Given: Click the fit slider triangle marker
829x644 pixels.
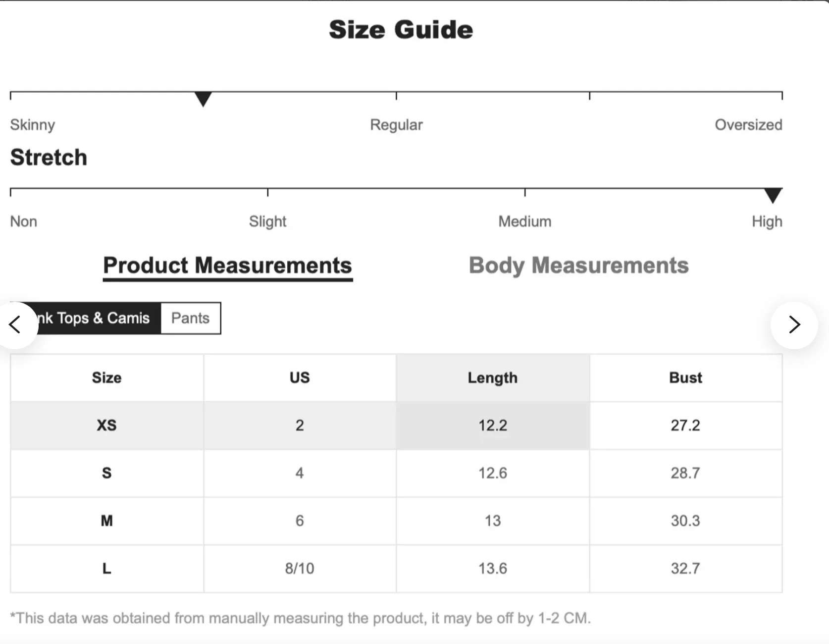Looking at the screenshot, I should tap(203, 99).
